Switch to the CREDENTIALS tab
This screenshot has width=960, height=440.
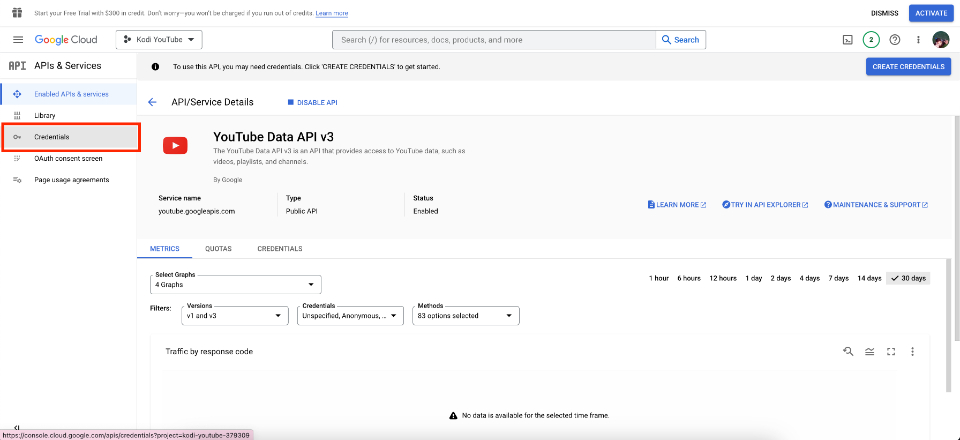point(280,249)
